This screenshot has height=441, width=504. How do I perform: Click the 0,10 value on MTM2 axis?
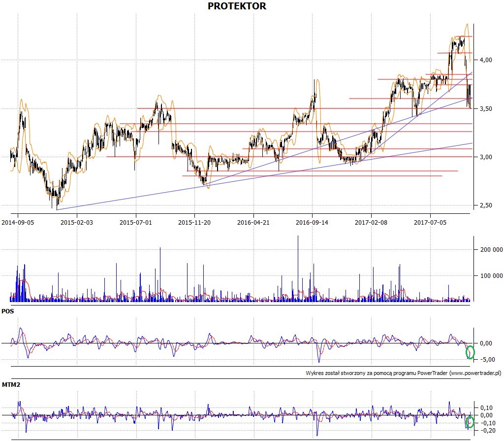pyautogui.click(x=486, y=408)
